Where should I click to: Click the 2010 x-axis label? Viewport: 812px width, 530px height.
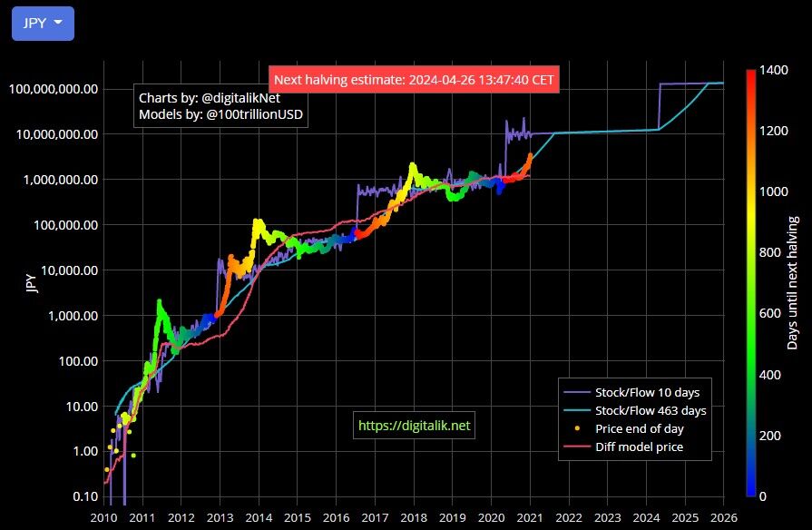[x=103, y=517]
